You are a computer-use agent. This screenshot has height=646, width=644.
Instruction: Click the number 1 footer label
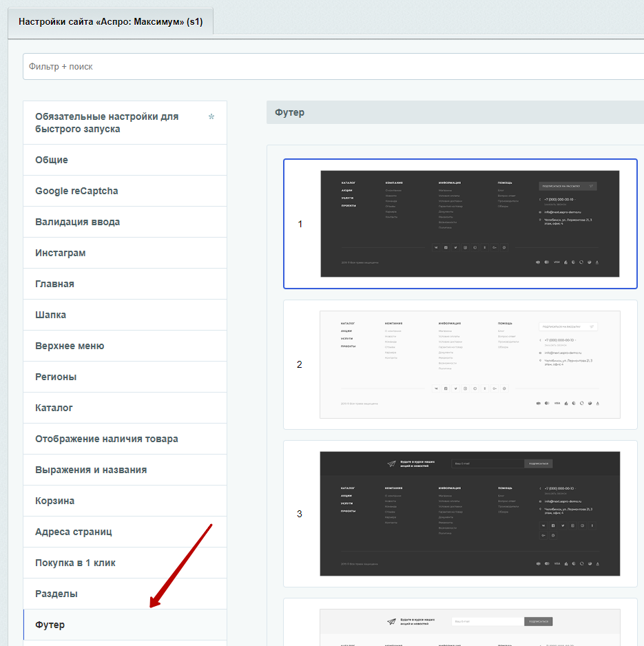[300, 224]
